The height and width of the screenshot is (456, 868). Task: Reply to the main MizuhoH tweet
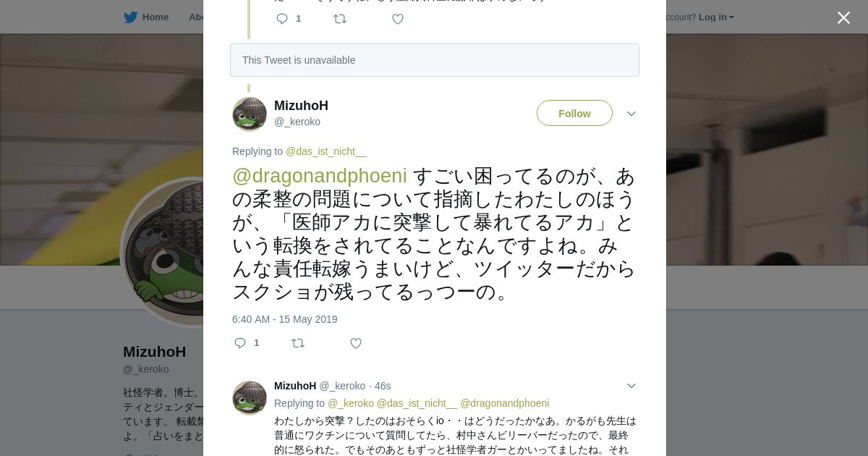coord(240,343)
